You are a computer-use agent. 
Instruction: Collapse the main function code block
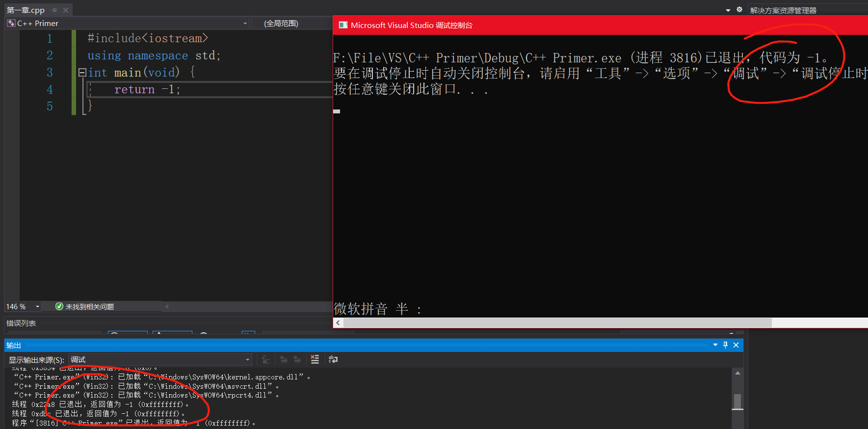(82, 73)
